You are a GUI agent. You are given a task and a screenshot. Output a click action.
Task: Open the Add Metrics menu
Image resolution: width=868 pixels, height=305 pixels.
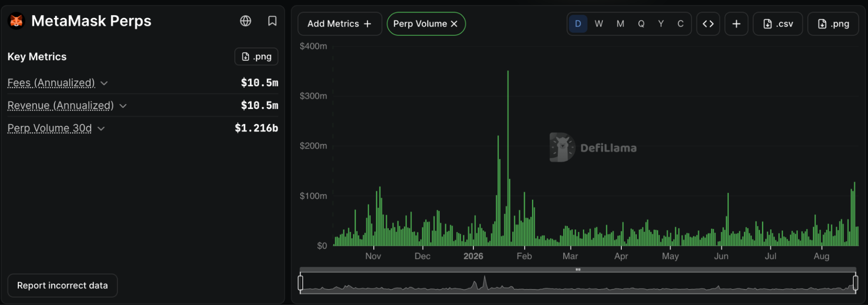[x=340, y=24]
